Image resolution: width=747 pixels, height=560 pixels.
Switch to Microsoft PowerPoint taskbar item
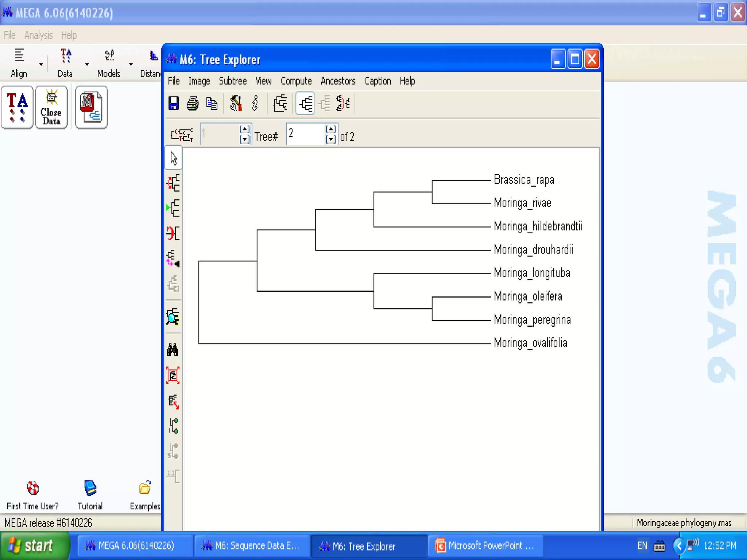point(485,546)
